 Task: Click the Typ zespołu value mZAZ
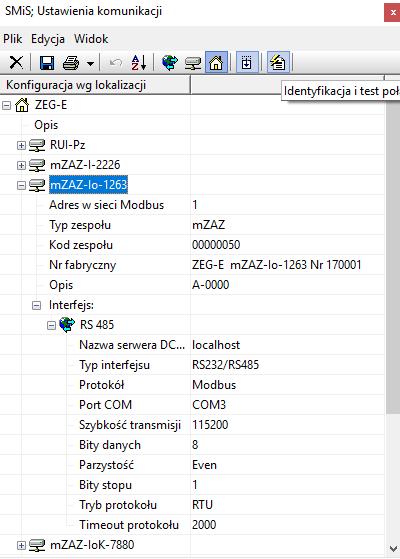209,225
